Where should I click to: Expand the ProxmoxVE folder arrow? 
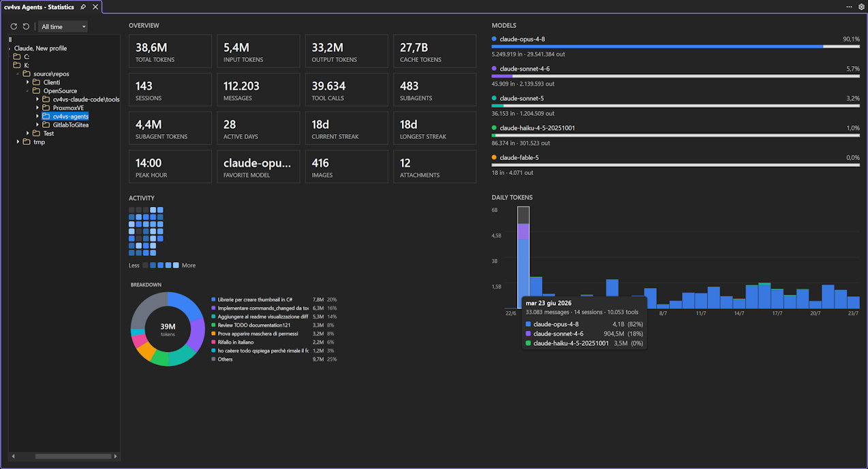(37, 108)
